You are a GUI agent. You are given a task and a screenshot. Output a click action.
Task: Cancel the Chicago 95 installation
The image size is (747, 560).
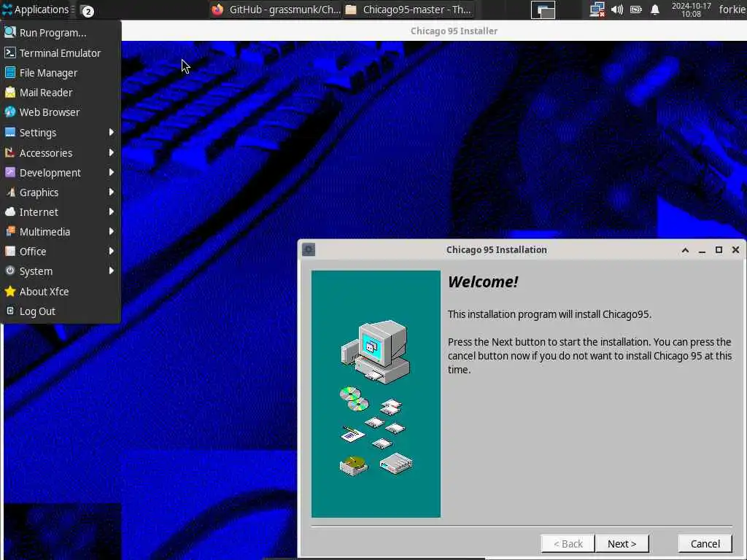[x=705, y=544]
